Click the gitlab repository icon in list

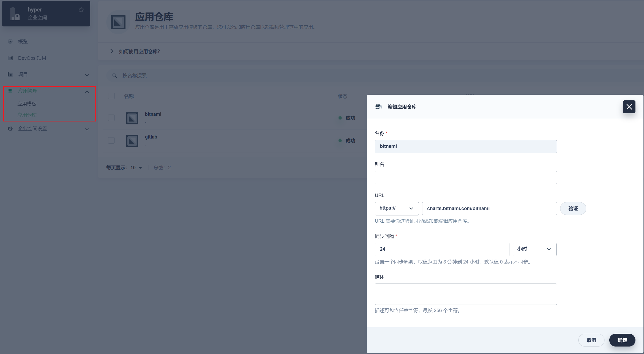click(x=132, y=141)
